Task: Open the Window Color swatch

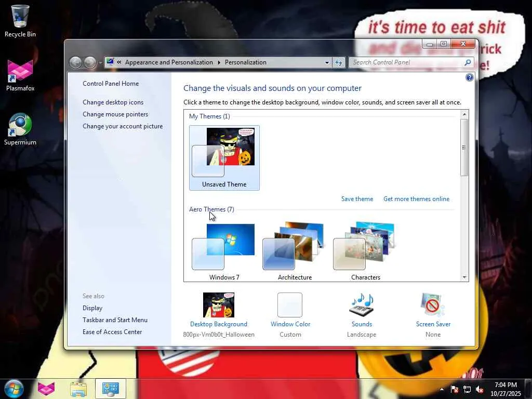Action: point(290,305)
